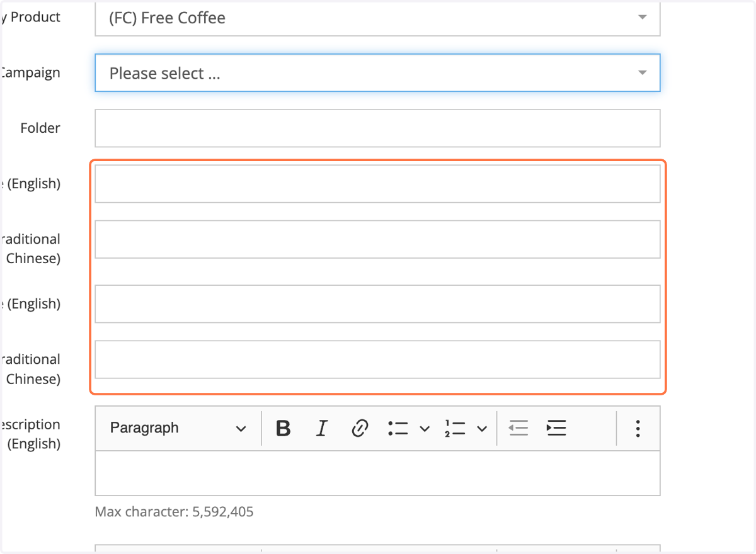Click into the English description text area
This screenshot has height=554, width=756.
377,473
